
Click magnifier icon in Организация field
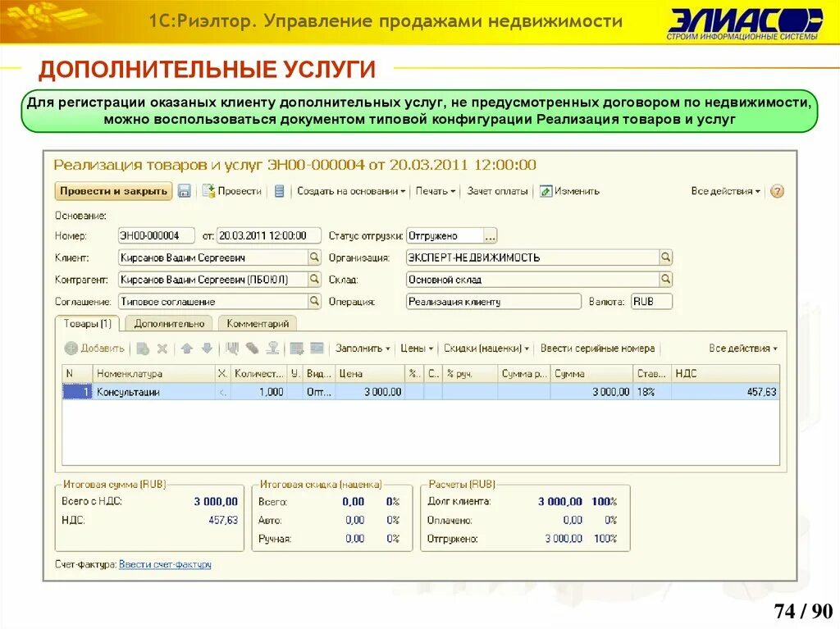665,258
